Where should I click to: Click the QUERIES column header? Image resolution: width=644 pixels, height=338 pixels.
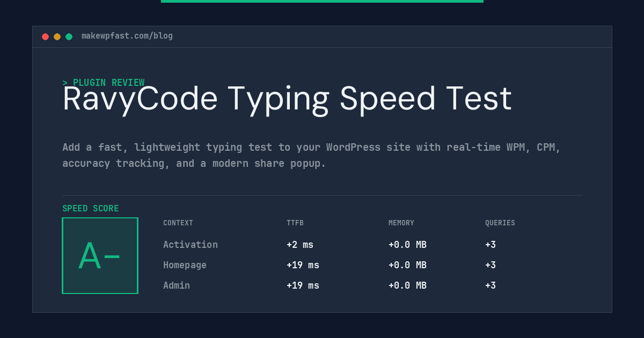click(500, 223)
